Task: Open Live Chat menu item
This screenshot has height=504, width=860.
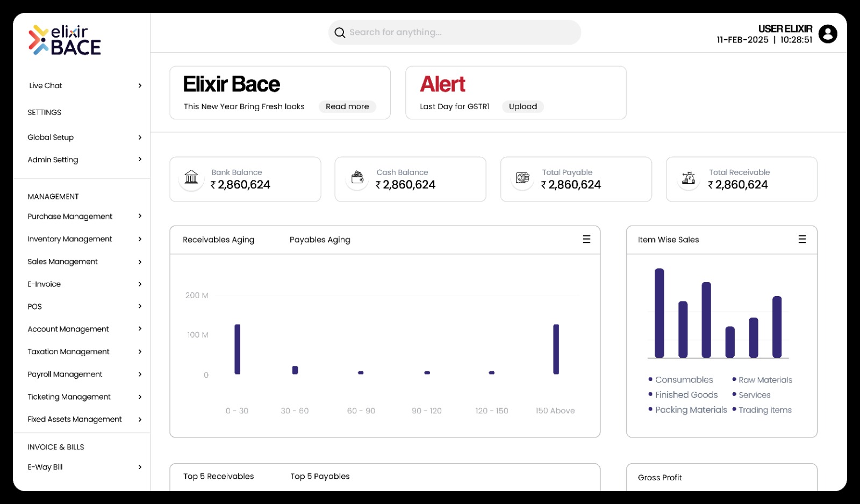Action: click(x=46, y=85)
